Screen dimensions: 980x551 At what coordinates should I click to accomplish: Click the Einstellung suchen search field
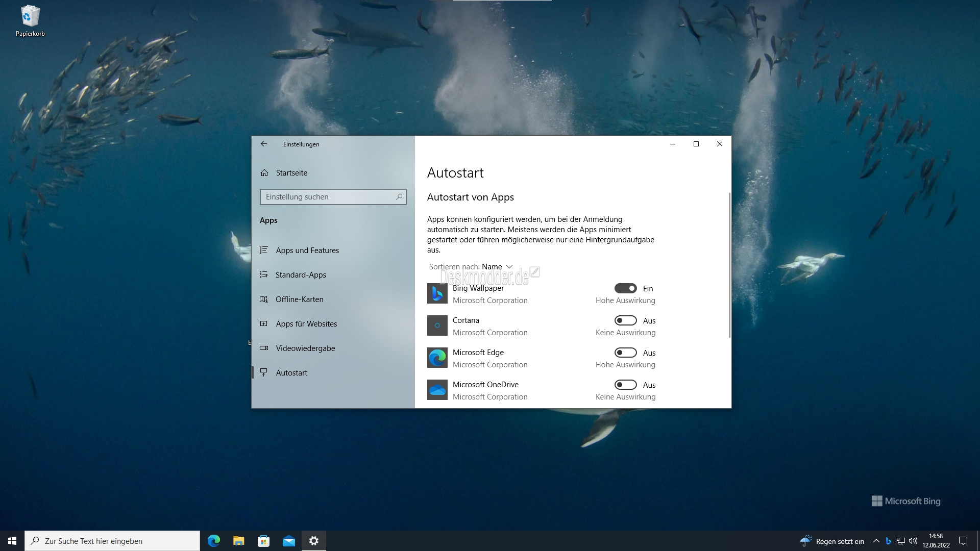pyautogui.click(x=333, y=197)
